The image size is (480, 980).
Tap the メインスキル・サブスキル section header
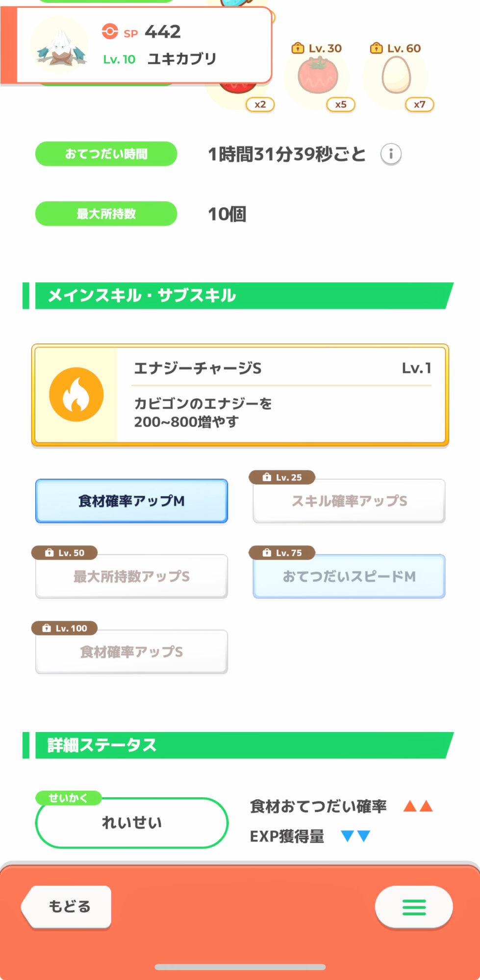point(238,295)
